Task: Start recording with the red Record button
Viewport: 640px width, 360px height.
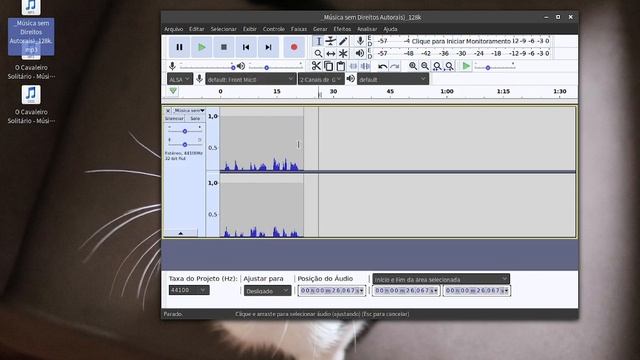Action: [x=294, y=47]
